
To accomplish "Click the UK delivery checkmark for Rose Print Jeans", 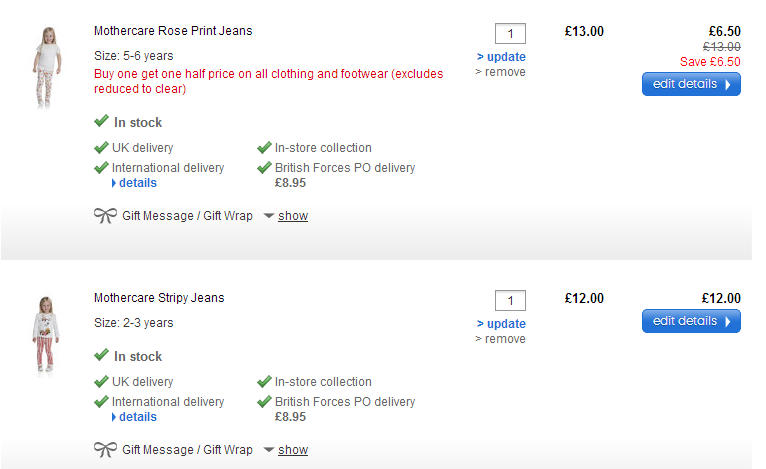I will [101, 148].
